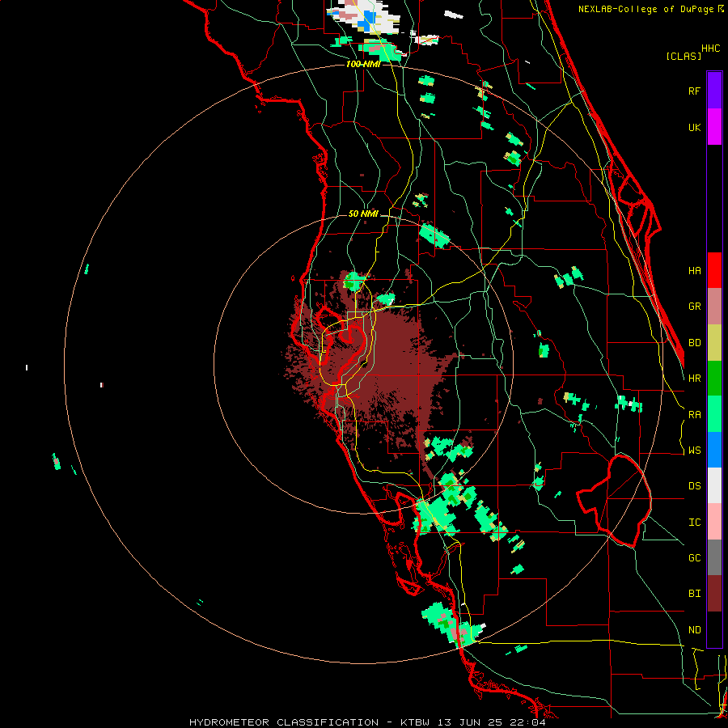Click the ND no data legend swatch
Viewport: 728px width, 728px height.
pos(714,629)
